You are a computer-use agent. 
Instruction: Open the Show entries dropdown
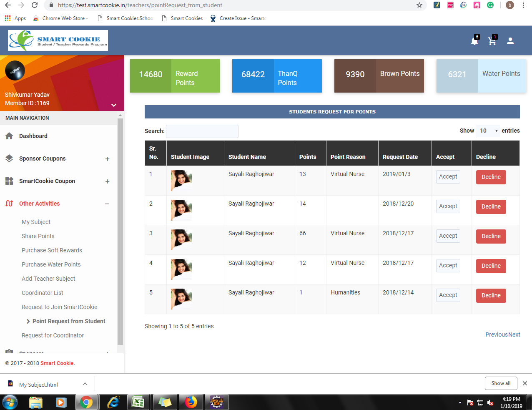pyautogui.click(x=488, y=131)
